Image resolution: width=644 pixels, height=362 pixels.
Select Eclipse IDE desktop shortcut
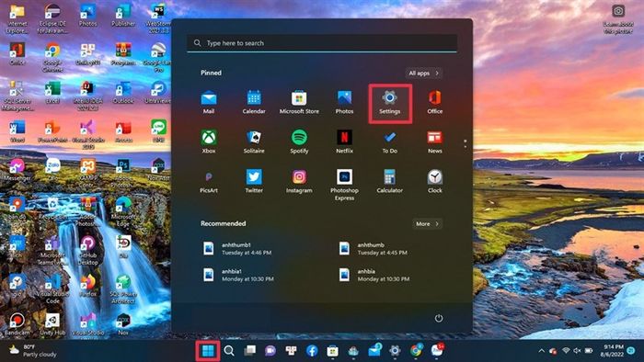tap(52, 18)
